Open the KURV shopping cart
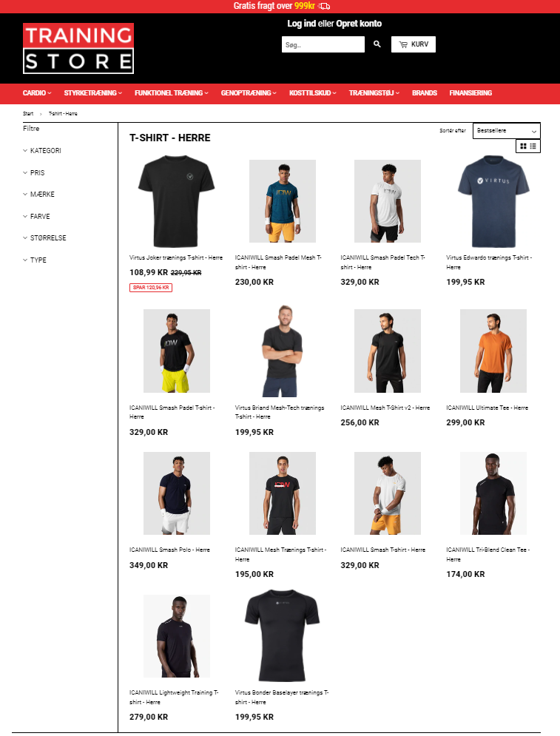 click(x=413, y=44)
